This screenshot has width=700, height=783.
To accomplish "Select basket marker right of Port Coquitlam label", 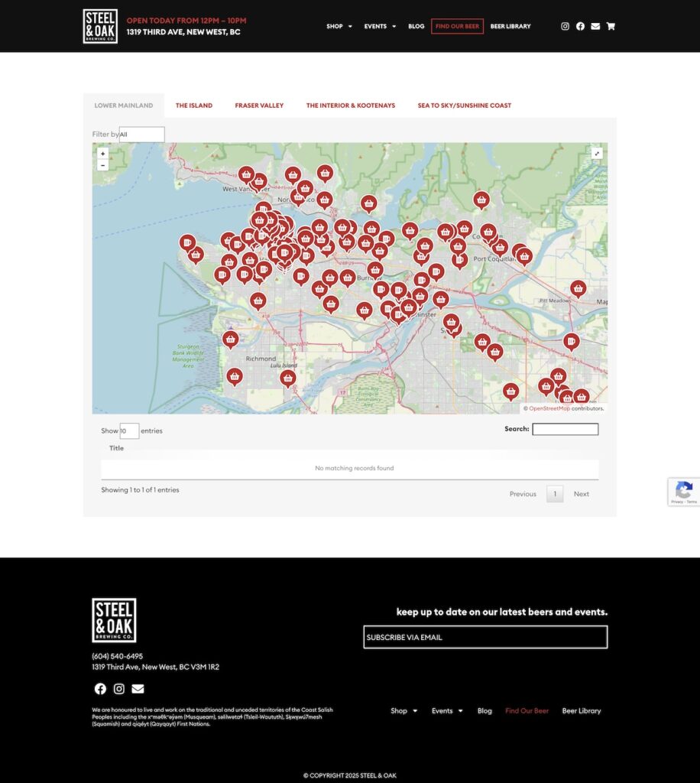I will (x=524, y=257).
